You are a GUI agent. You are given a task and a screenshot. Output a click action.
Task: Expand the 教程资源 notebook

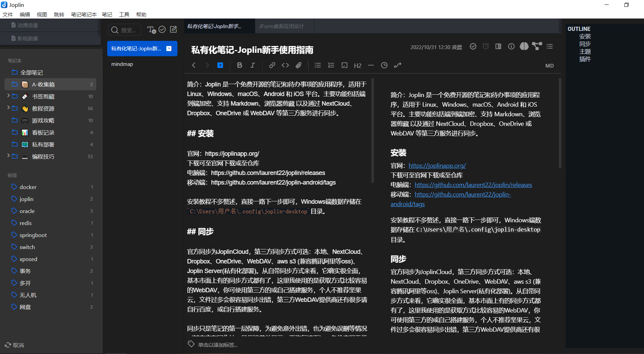click(x=8, y=108)
